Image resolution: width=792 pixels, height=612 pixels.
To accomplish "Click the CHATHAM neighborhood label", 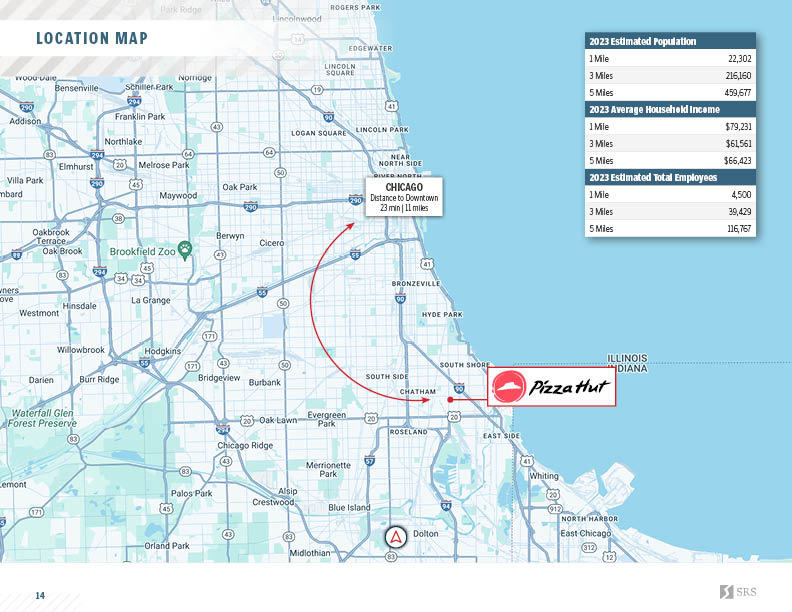I will pos(418,392).
